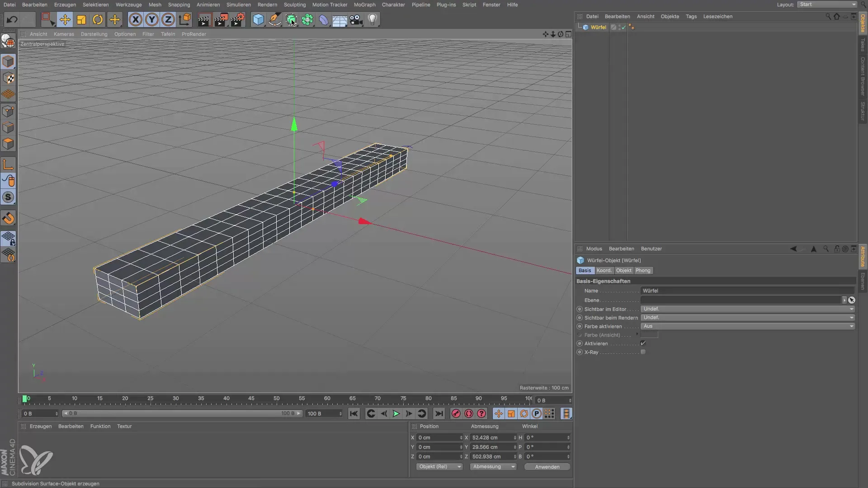This screenshot has height=488, width=868.
Task: Click the timeline range slider bar
Action: click(182, 413)
